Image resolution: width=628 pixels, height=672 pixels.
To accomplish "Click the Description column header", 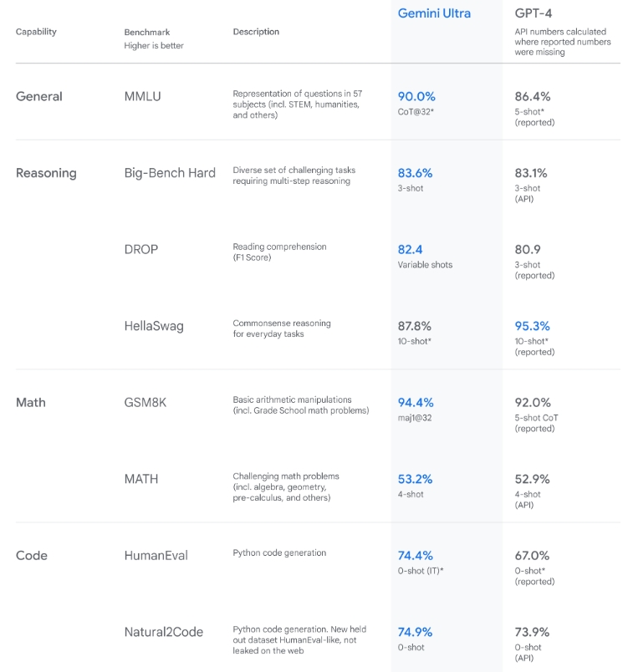I will tap(256, 32).
